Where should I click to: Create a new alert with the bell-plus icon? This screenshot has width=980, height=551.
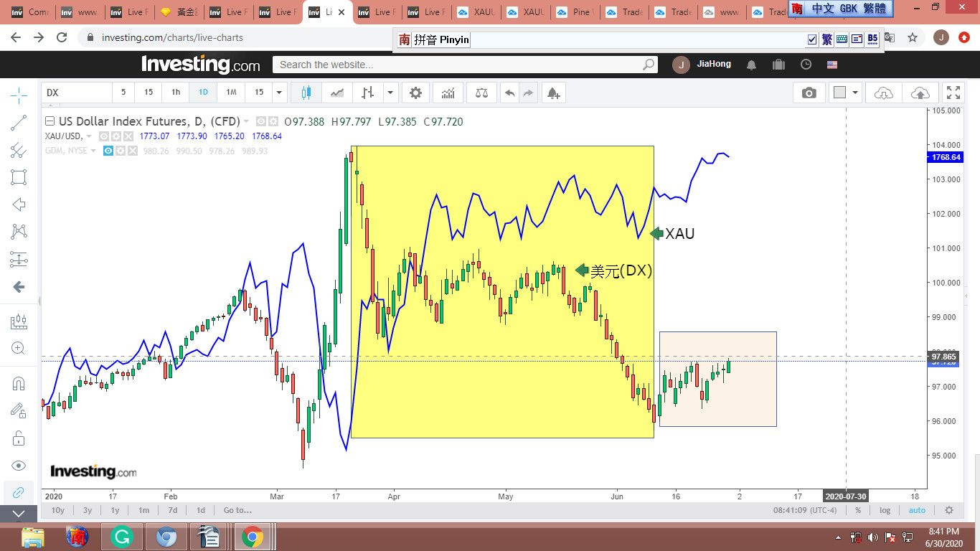tap(552, 93)
